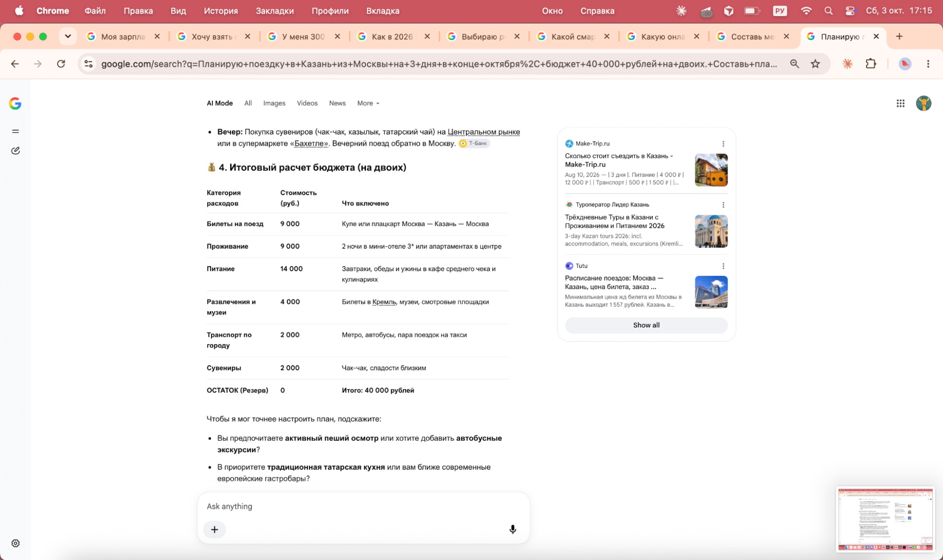Image resolution: width=943 pixels, height=560 pixels.
Task: Open the sidebar hamburger menu
Action: pyautogui.click(x=16, y=131)
